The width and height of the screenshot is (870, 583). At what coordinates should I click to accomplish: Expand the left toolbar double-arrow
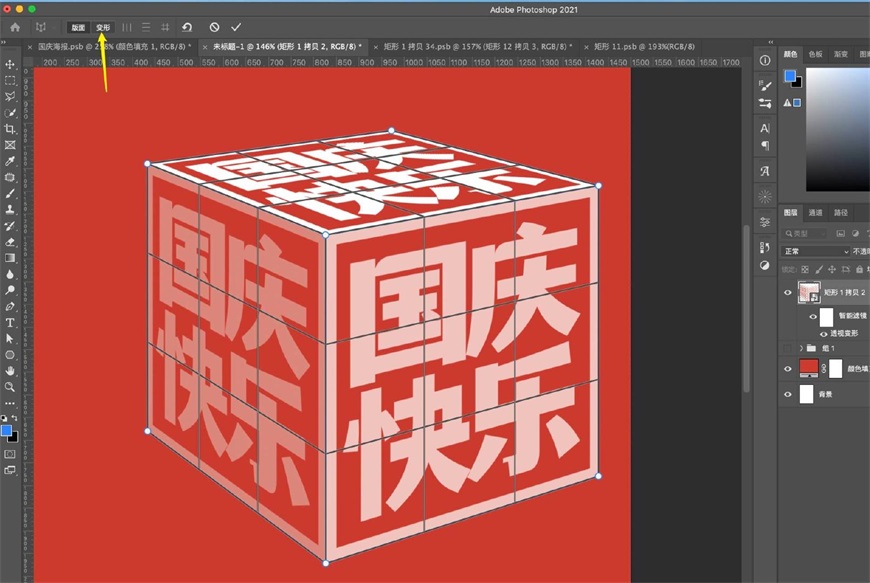point(3,42)
